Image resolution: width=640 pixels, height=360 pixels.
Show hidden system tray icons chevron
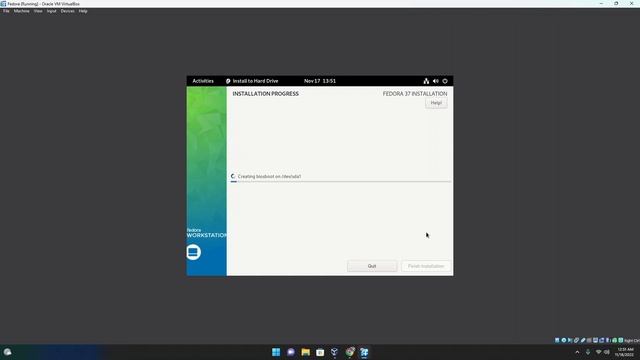(x=577, y=352)
